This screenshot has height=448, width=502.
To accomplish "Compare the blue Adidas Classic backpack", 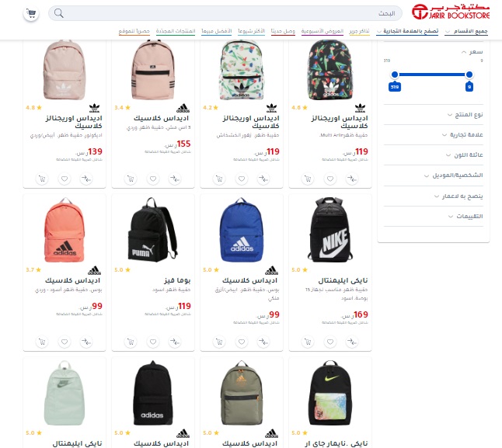I will point(263,342).
